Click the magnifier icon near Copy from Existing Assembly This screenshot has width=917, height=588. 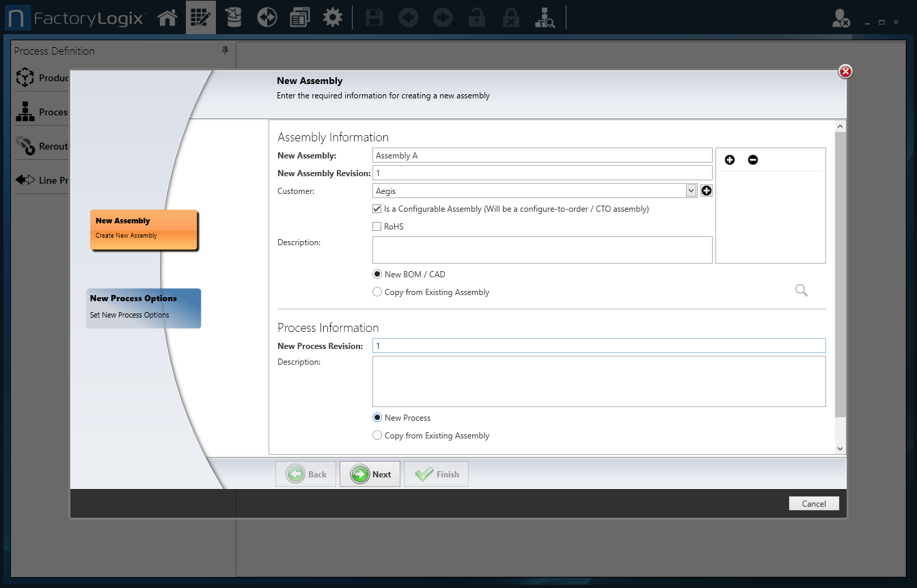(801, 290)
